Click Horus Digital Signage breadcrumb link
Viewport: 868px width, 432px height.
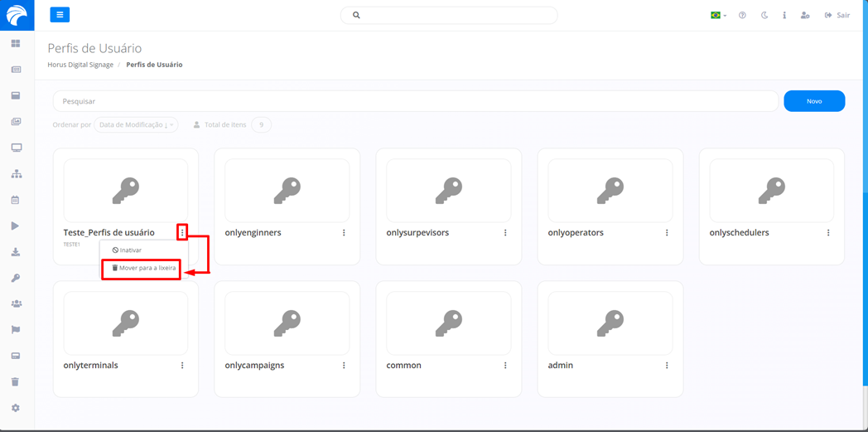point(80,65)
